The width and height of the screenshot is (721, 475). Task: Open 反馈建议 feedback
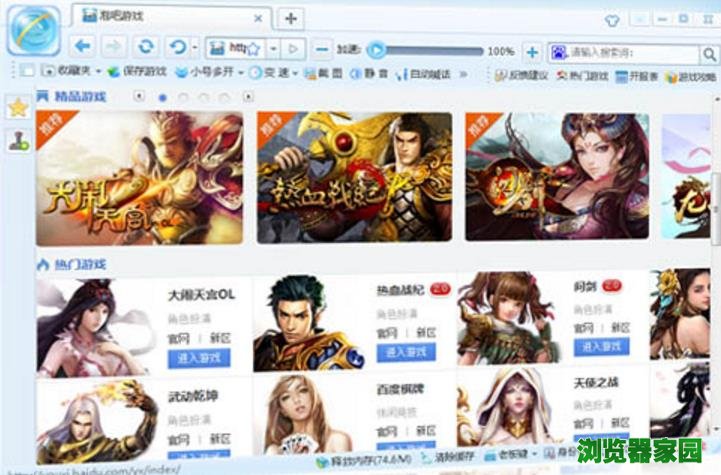coord(521,75)
